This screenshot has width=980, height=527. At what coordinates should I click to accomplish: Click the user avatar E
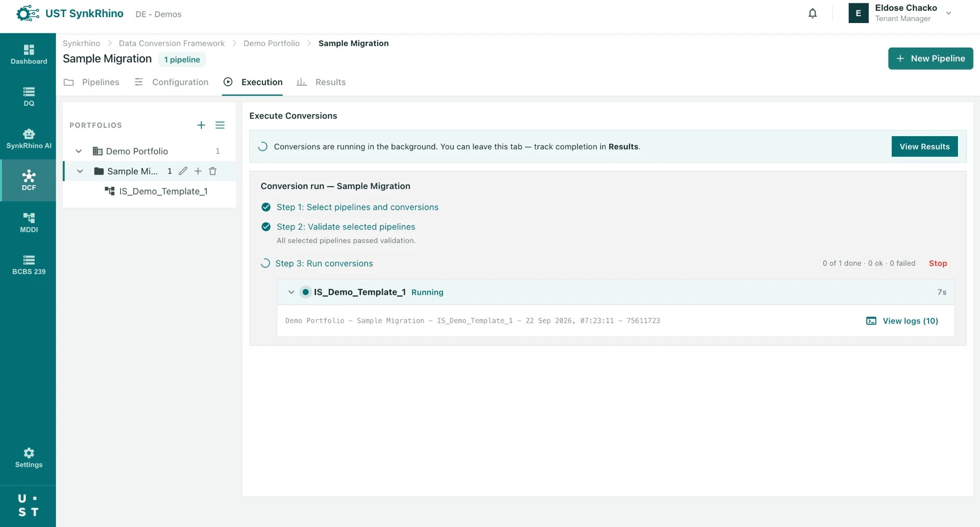(858, 13)
